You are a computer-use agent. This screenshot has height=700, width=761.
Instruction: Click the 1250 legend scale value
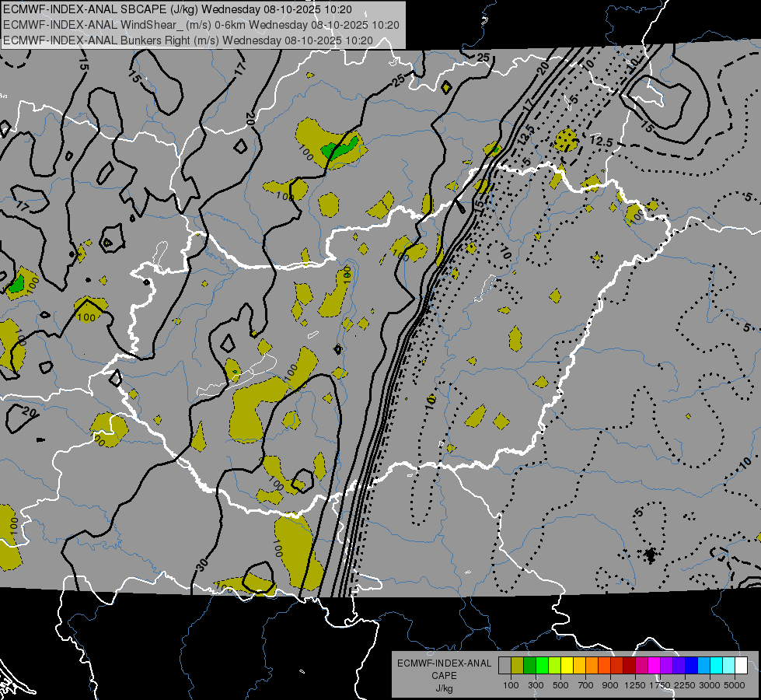pyautogui.click(x=635, y=685)
